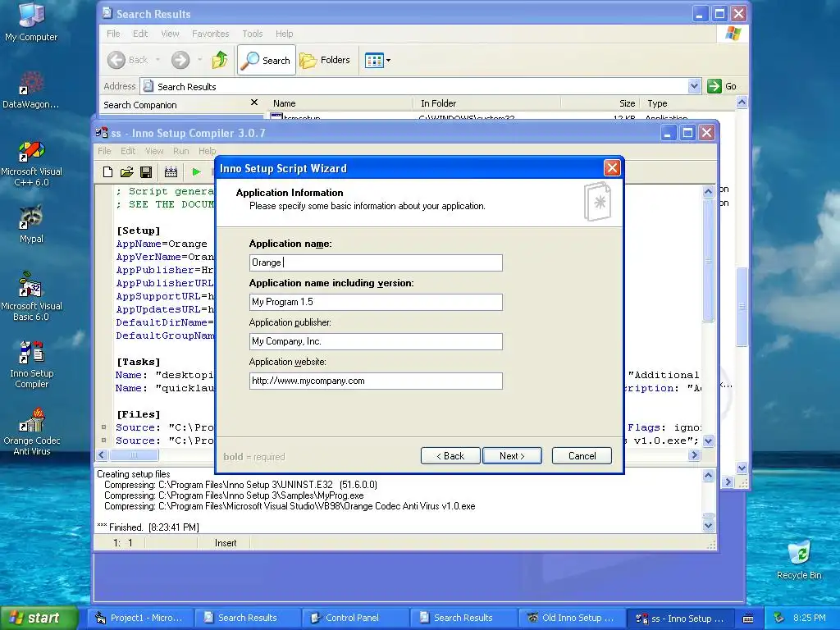Open My Computer desktop icon

[x=31, y=21]
